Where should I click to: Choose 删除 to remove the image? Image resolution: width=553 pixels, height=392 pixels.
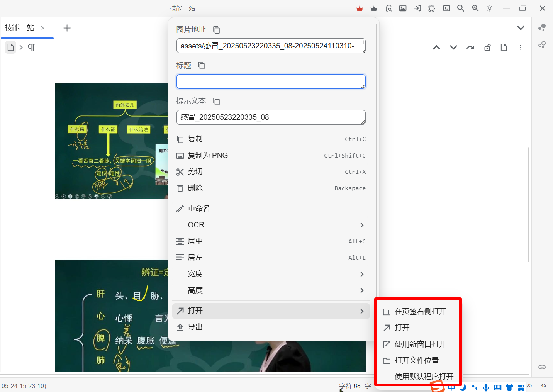click(271, 188)
